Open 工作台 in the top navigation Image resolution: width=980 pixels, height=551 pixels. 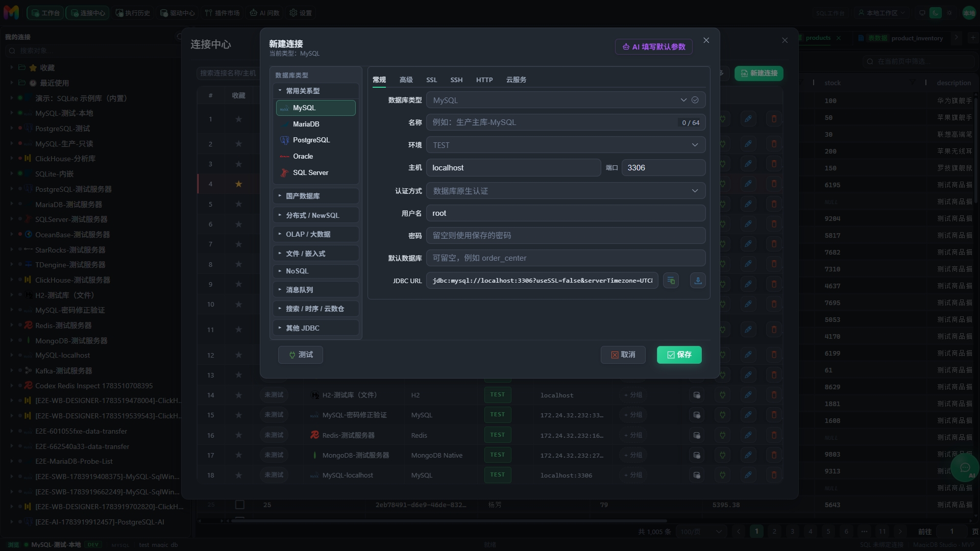click(45, 13)
